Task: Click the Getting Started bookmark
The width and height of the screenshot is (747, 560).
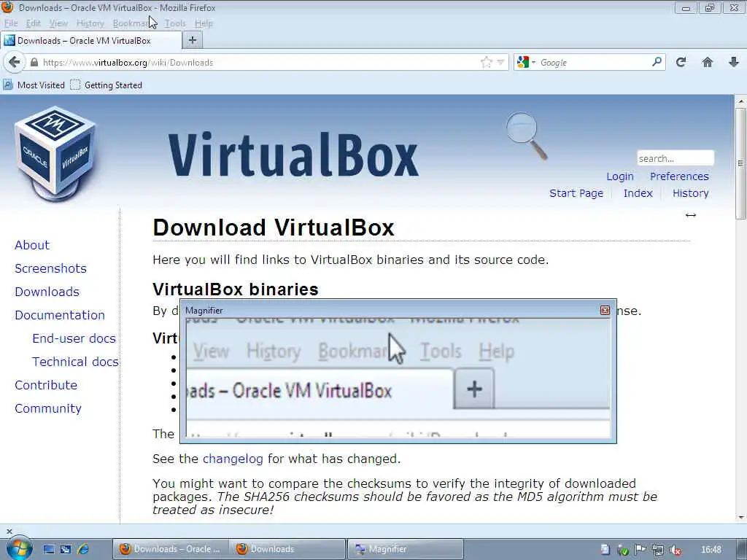Action: point(107,85)
